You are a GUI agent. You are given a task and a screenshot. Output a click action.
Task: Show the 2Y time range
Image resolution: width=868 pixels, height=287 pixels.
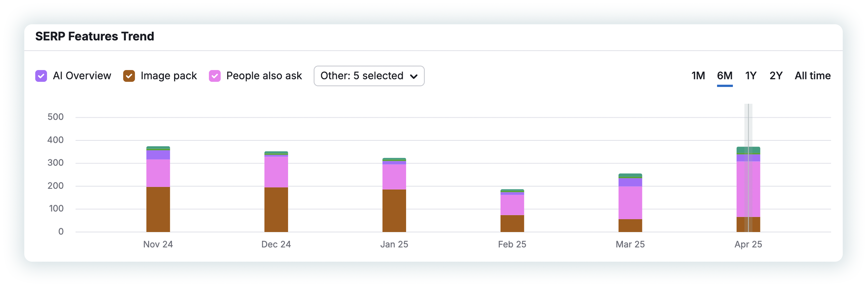[x=776, y=76]
